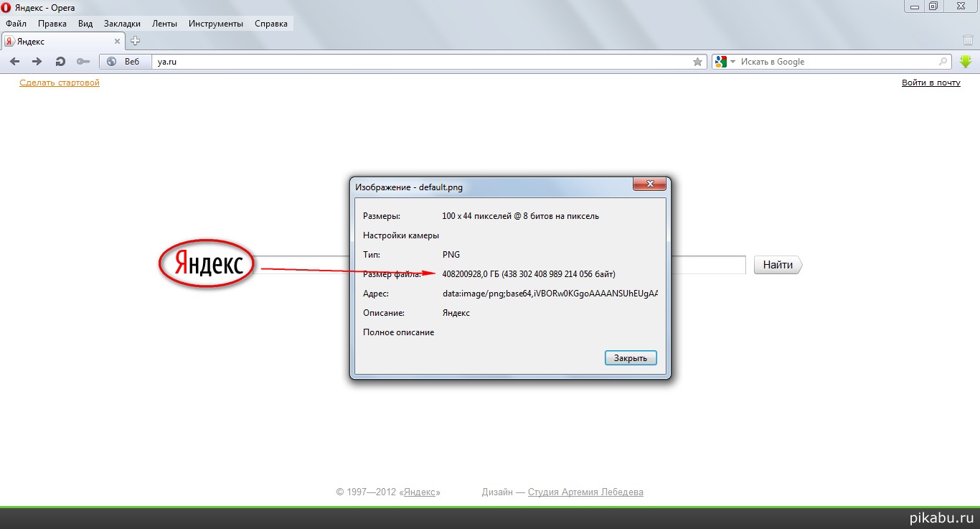Image resolution: width=980 pixels, height=529 pixels.
Task: Open the Справка menu
Action: click(271, 24)
